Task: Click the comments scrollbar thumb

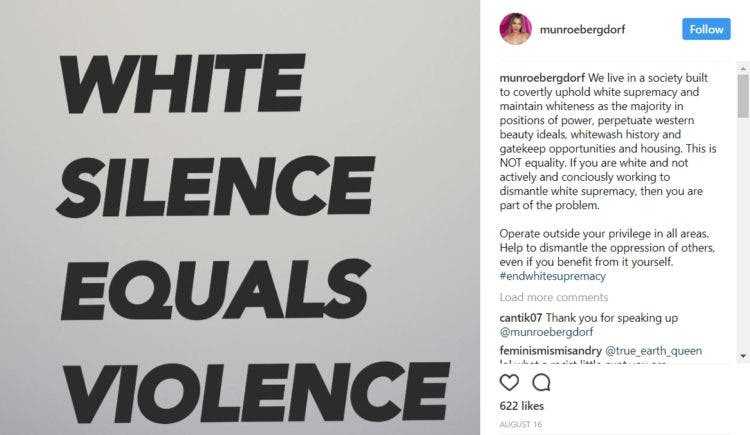Action: pos(743,96)
